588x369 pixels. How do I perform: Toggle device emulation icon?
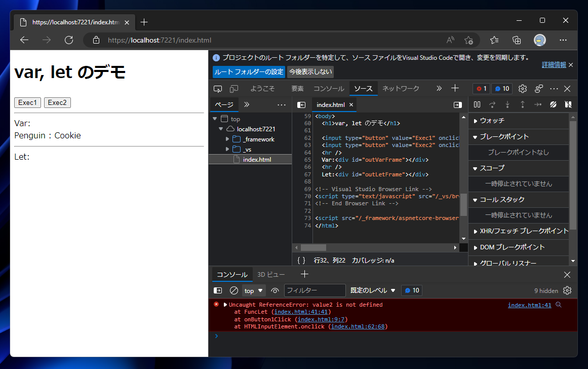click(234, 89)
